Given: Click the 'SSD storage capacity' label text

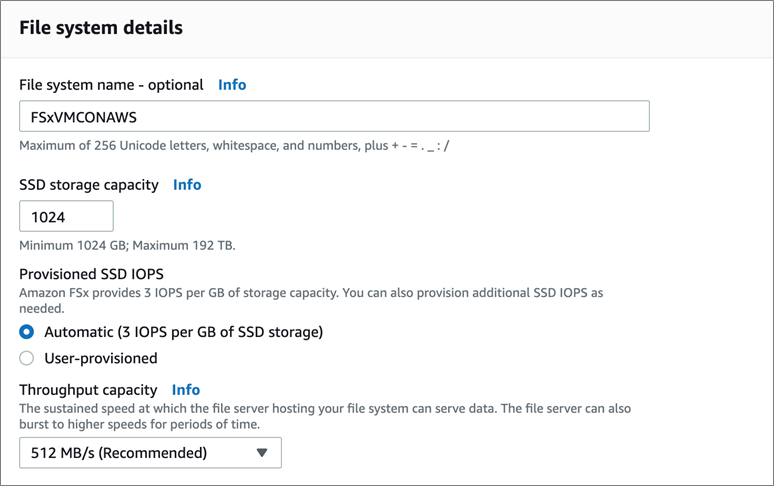Looking at the screenshot, I should tap(89, 185).
